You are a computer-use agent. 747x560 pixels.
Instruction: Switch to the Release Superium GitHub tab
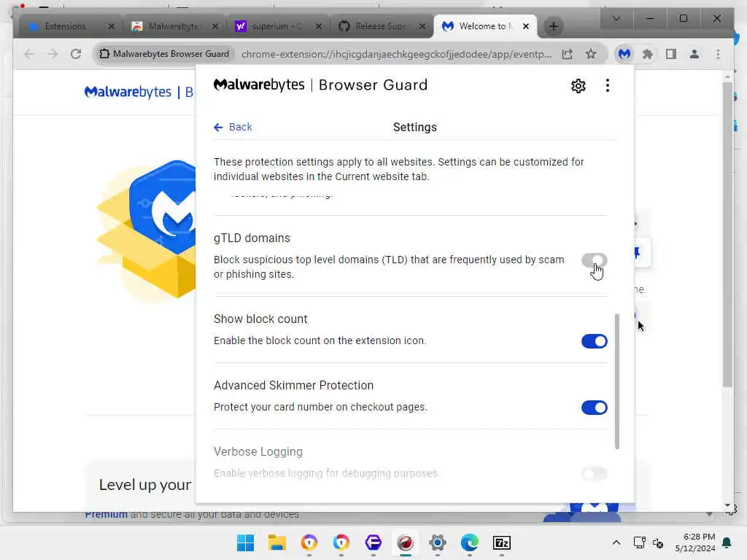[380, 26]
